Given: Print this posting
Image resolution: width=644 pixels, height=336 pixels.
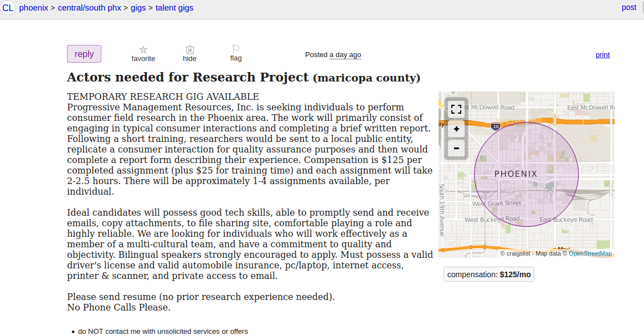Looking at the screenshot, I should click(602, 55).
